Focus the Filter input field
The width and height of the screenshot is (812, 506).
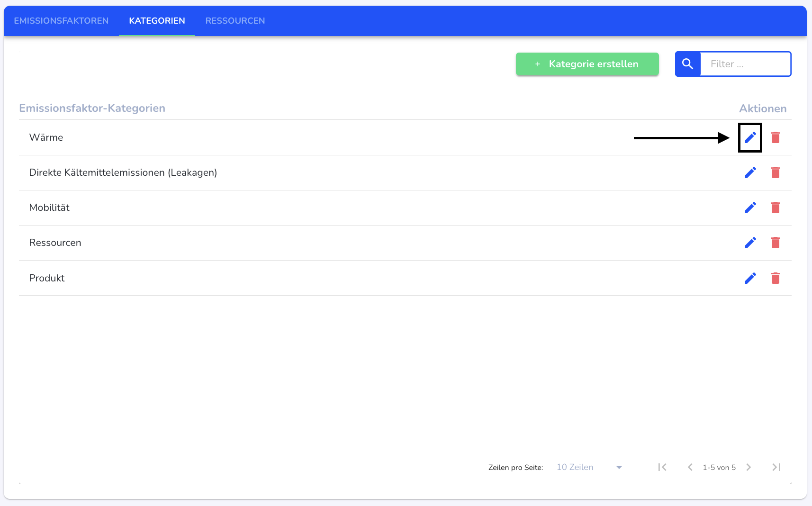click(745, 64)
